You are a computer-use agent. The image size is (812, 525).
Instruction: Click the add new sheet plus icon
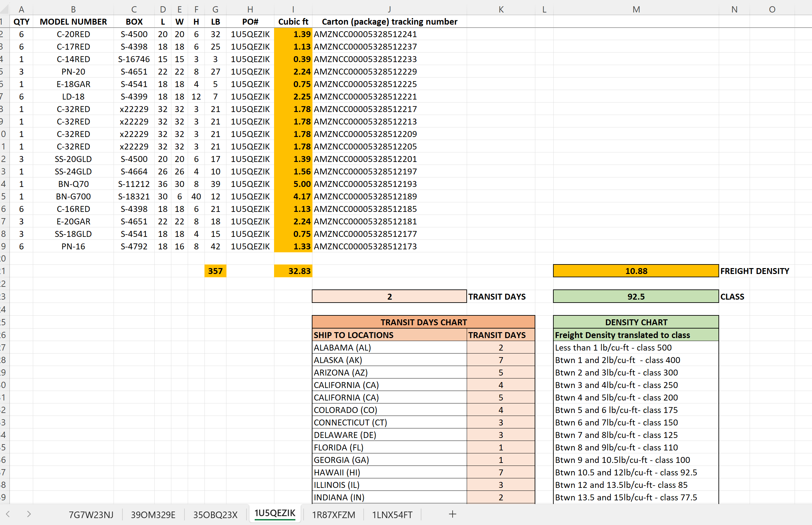click(x=452, y=514)
